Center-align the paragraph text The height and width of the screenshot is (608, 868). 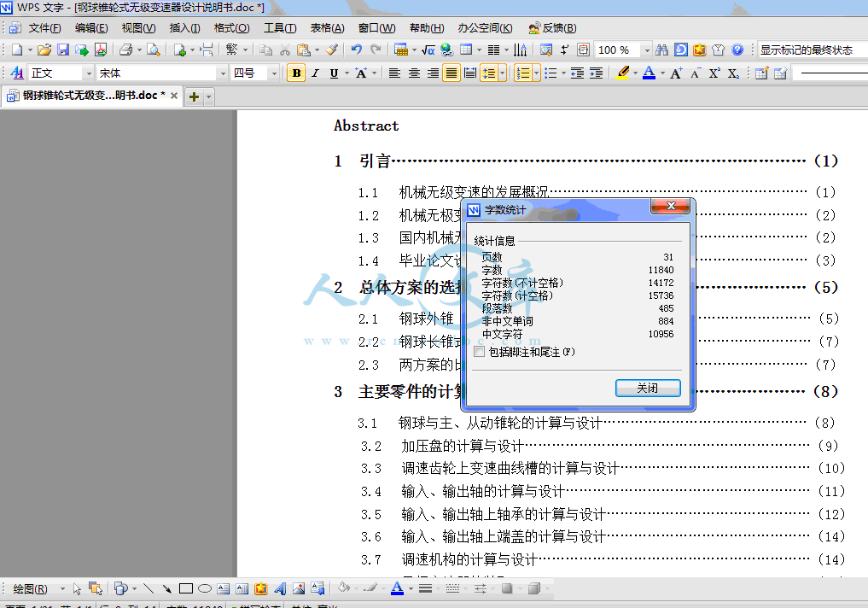pyautogui.click(x=414, y=73)
